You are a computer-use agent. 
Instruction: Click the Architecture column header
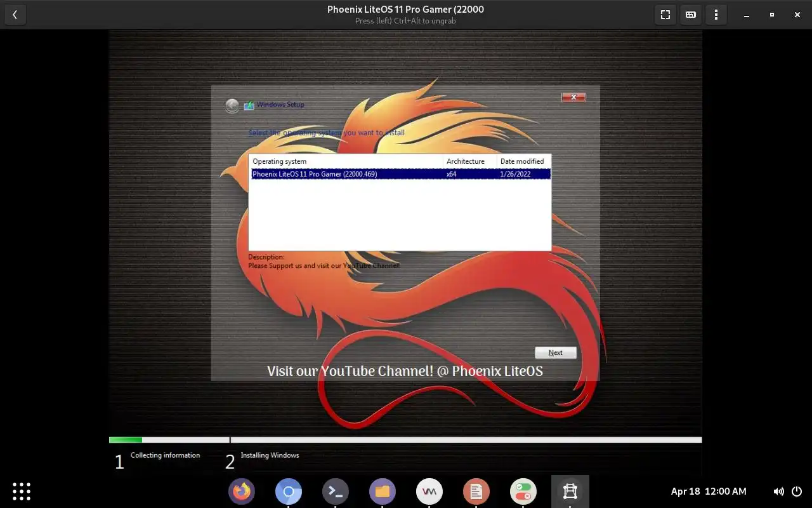469,161
